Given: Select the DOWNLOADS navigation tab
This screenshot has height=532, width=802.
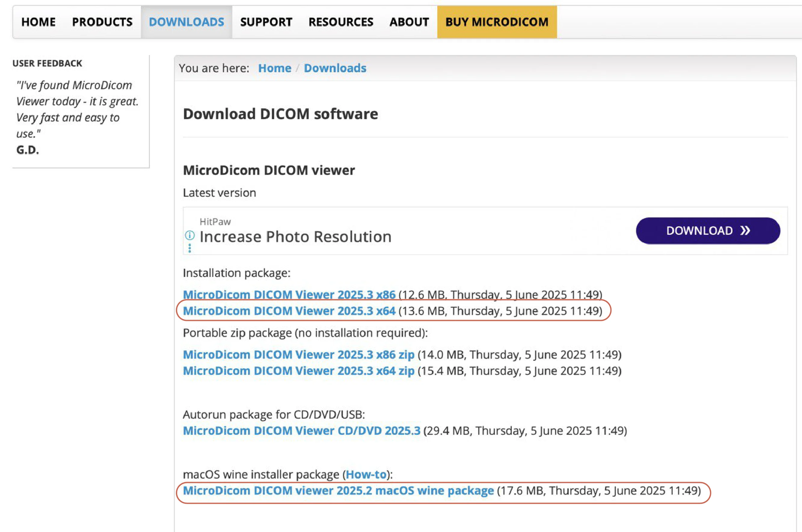Looking at the screenshot, I should [186, 22].
